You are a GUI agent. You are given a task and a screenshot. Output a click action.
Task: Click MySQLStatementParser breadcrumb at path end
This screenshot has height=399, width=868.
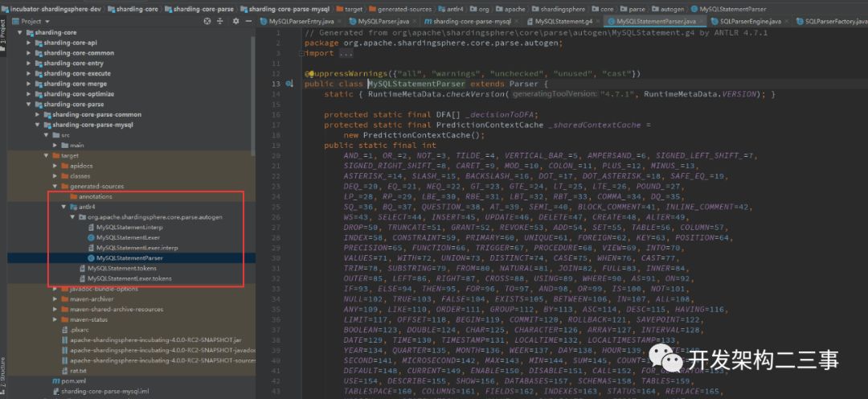(x=727, y=9)
